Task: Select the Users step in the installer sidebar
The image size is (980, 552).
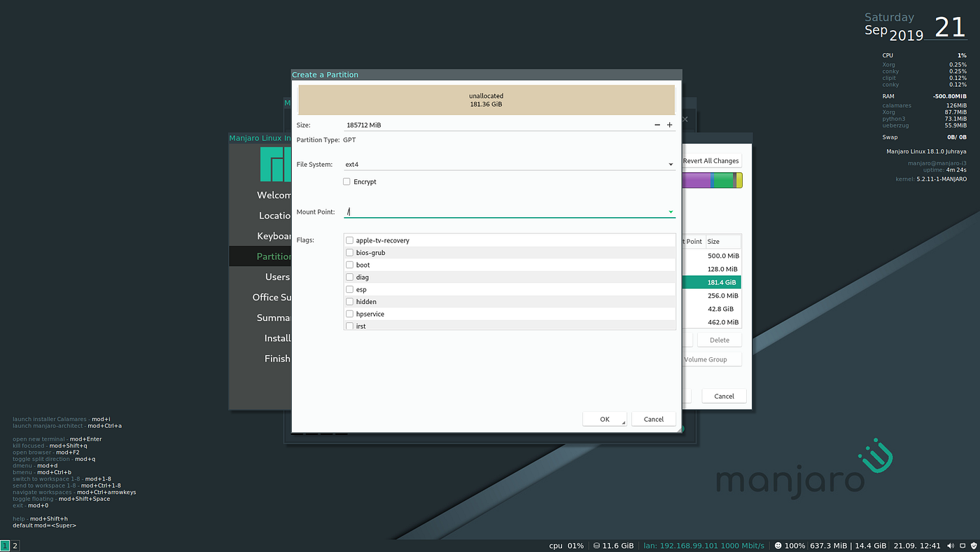Action: point(277,277)
